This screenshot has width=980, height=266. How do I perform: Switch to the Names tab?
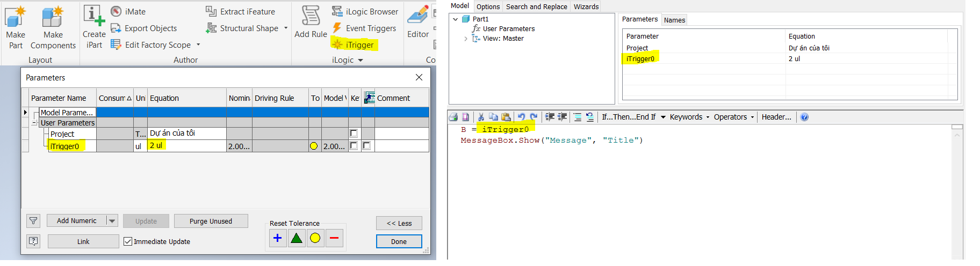(x=674, y=20)
